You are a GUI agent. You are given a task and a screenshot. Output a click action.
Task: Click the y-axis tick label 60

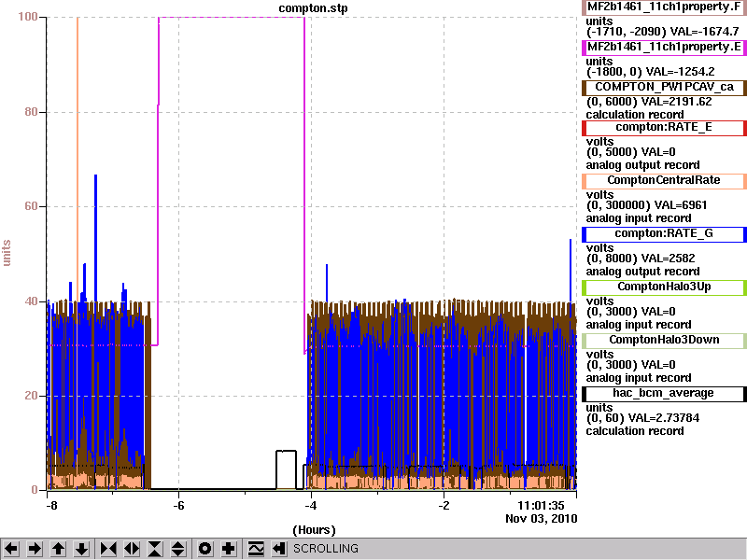(x=31, y=206)
